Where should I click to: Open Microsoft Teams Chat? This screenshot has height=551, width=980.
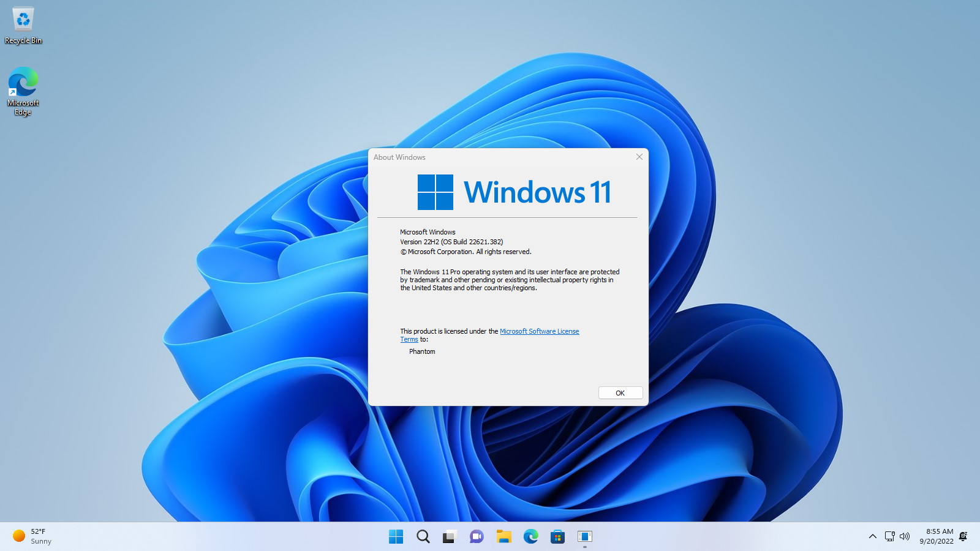pyautogui.click(x=476, y=536)
